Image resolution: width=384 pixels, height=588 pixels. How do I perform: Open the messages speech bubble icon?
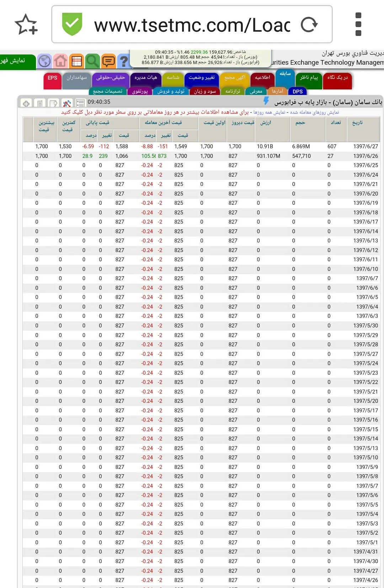tap(108, 61)
